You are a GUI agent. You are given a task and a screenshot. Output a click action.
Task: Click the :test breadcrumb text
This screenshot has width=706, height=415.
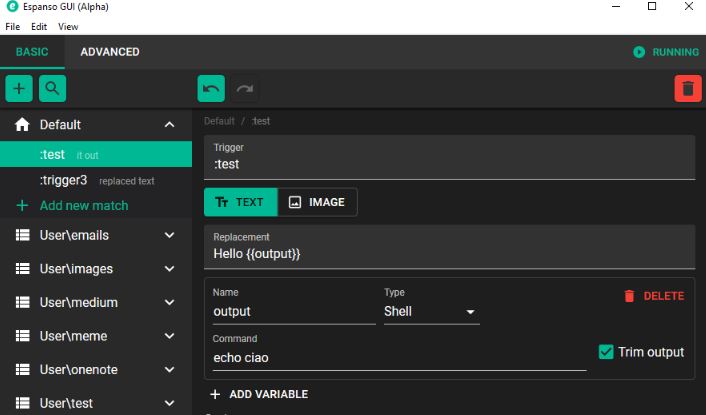(261, 121)
